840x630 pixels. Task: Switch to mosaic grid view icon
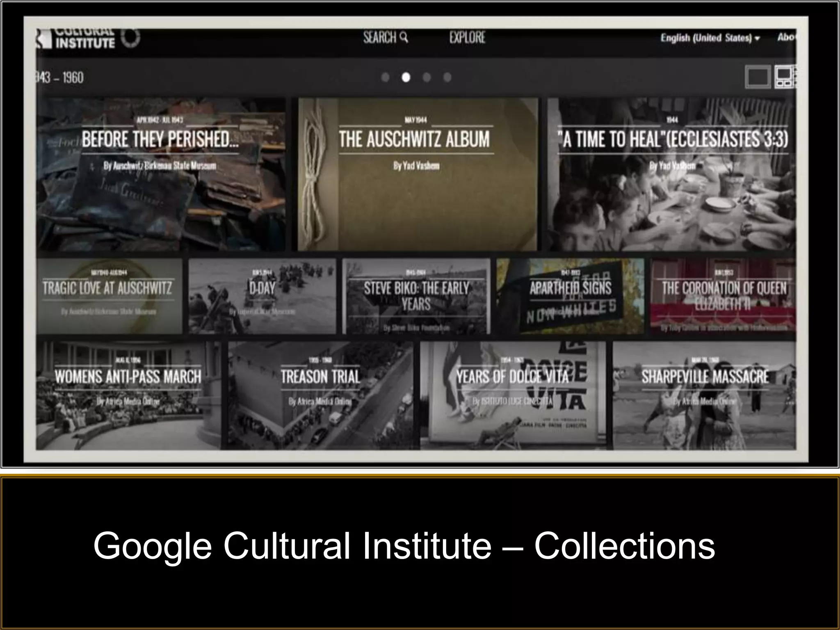pos(785,77)
